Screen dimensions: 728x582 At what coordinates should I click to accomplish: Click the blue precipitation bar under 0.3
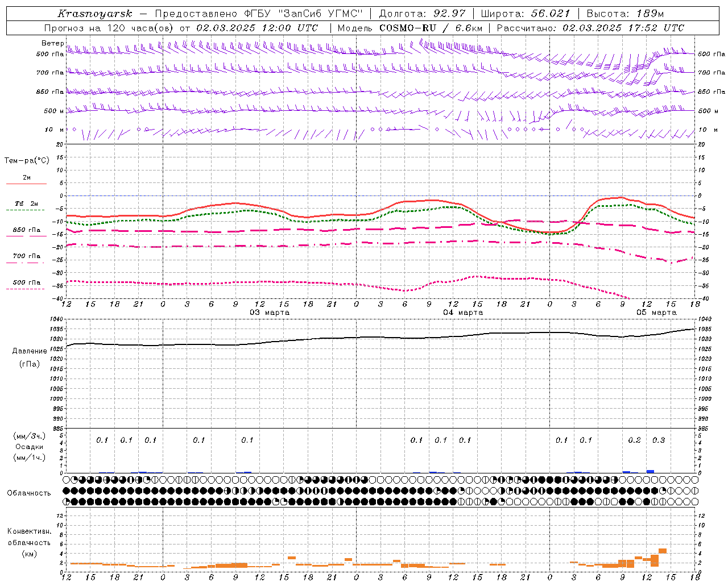650,471
